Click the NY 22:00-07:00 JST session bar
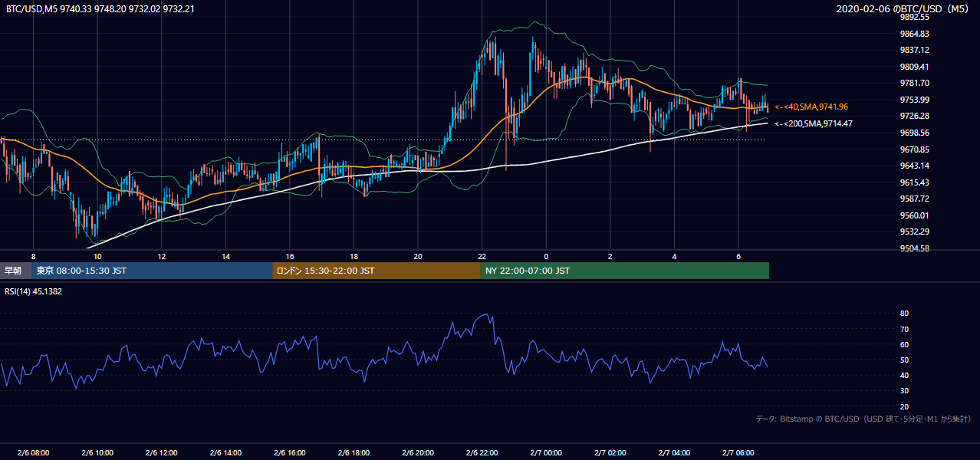980x460 pixels. (x=624, y=271)
